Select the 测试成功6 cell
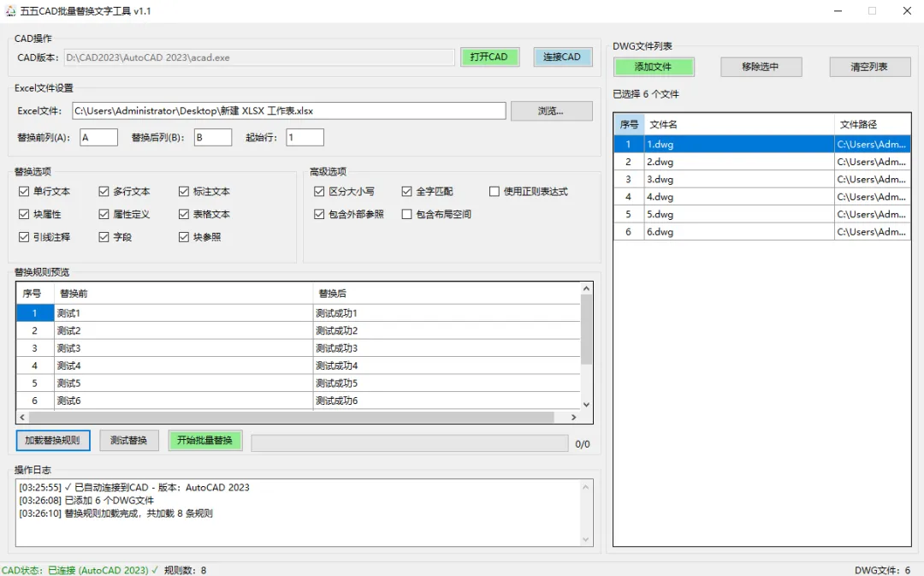The height and width of the screenshot is (576, 924). point(447,401)
